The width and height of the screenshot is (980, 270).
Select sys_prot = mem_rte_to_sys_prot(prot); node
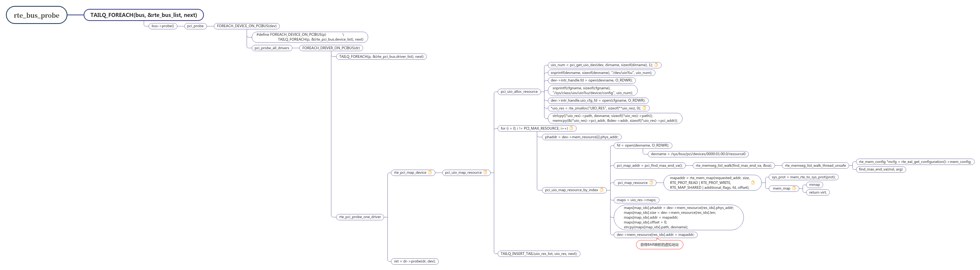pyautogui.click(x=803, y=177)
